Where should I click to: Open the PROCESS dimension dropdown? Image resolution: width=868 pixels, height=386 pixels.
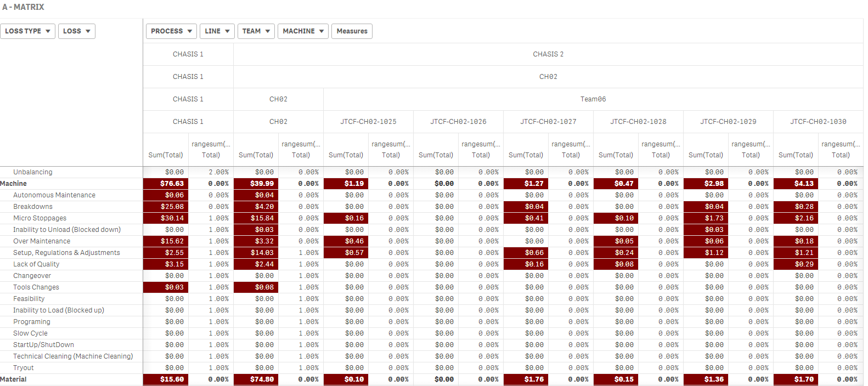171,31
